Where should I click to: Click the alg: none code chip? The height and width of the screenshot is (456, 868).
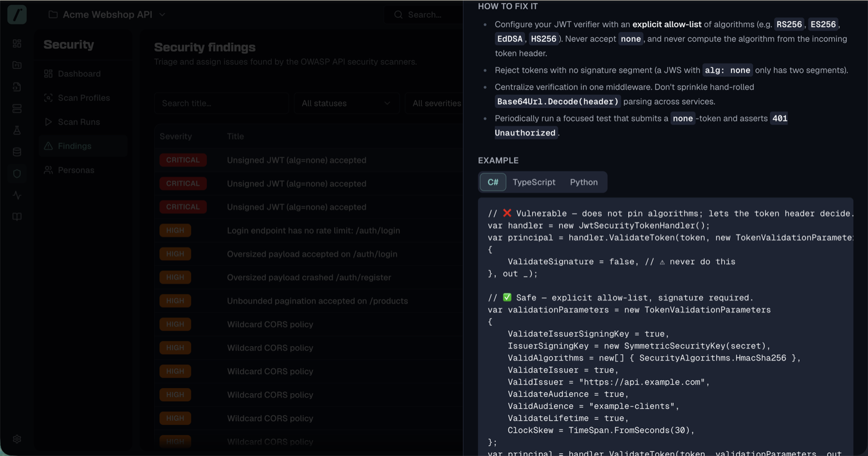click(727, 70)
